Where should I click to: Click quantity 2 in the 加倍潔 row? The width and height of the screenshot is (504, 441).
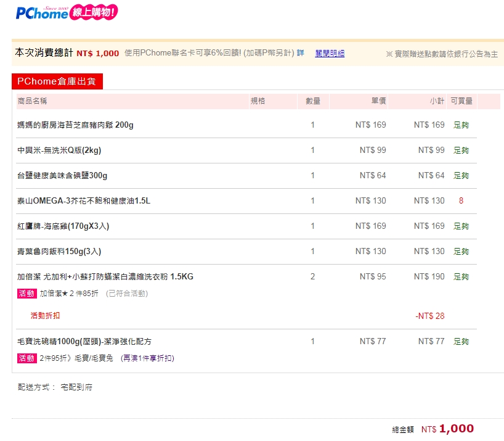click(x=313, y=277)
